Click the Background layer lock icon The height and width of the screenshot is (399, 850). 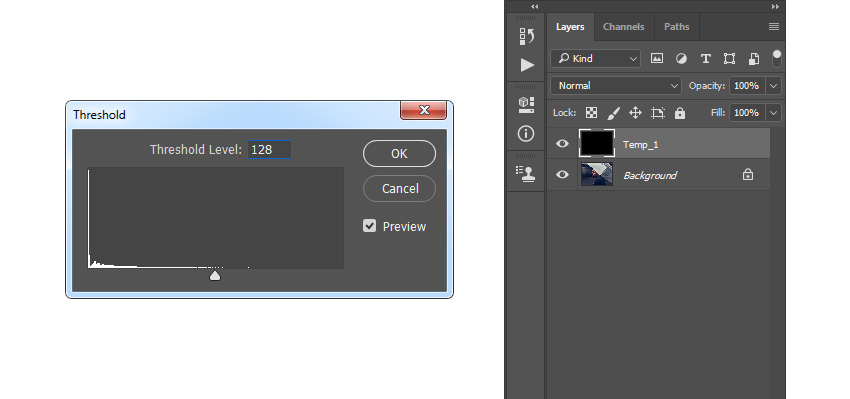pyautogui.click(x=748, y=175)
